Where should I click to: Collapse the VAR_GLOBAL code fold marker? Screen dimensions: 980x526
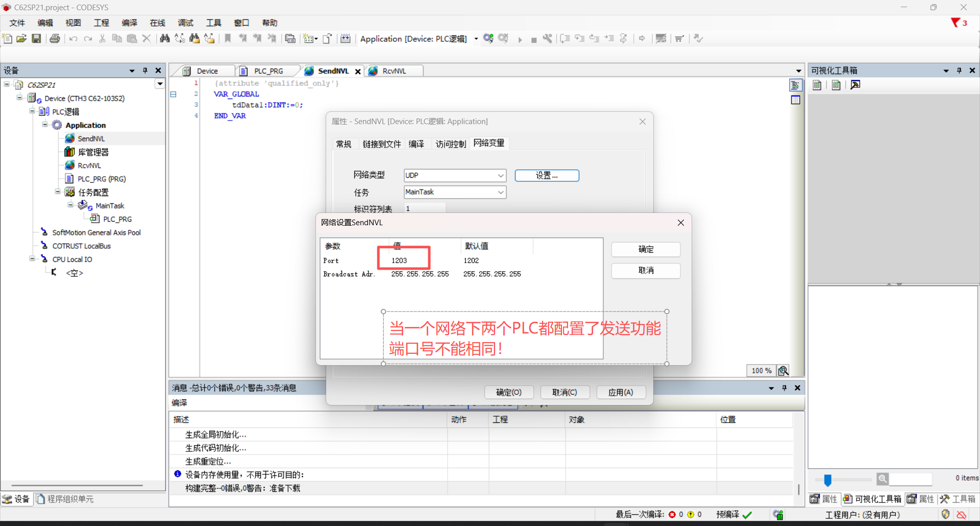pyautogui.click(x=174, y=94)
